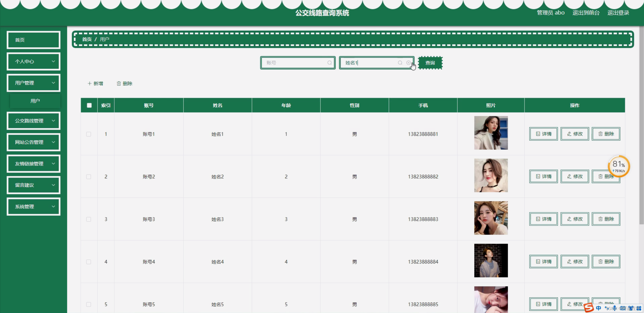Click the page vertical scrollbar
This screenshot has width=644, height=313.
641,126
